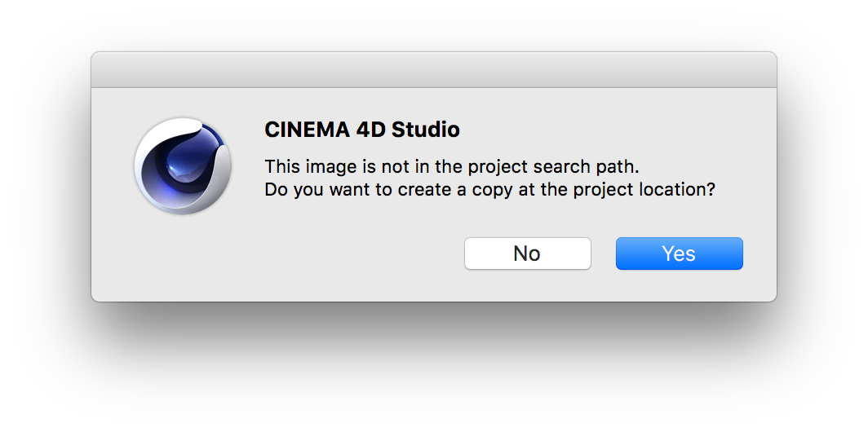Click the word 'Studio' in the title
The image size is (868, 432).
click(x=426, y=130)
